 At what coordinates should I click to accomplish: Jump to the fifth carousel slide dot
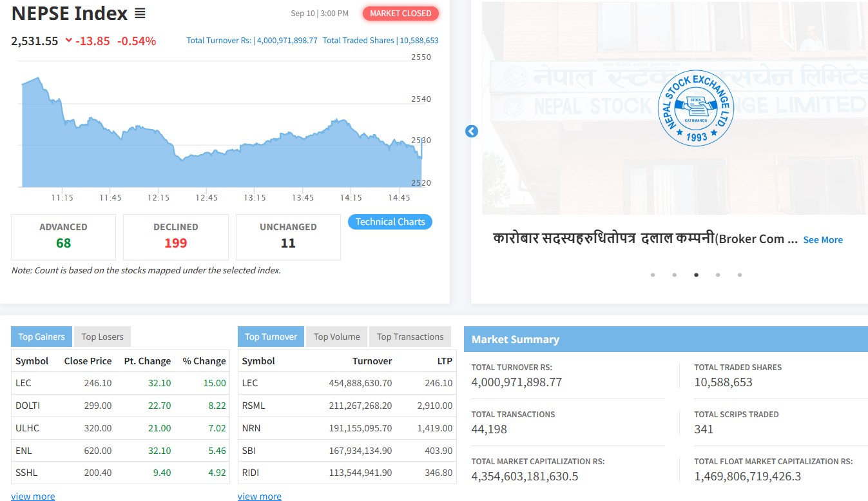[740, 275]
